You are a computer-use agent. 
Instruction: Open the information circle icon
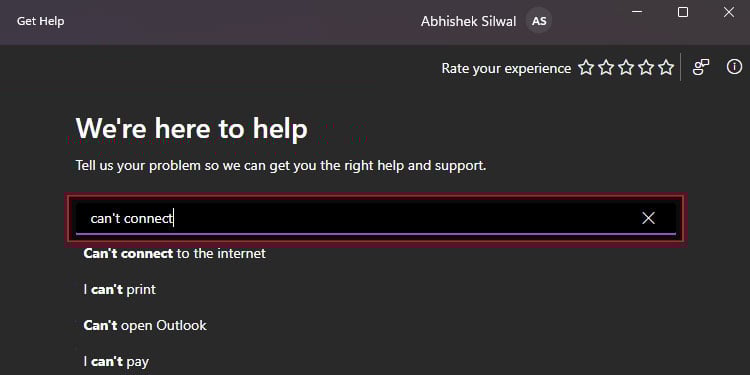[x=734, y=67]
